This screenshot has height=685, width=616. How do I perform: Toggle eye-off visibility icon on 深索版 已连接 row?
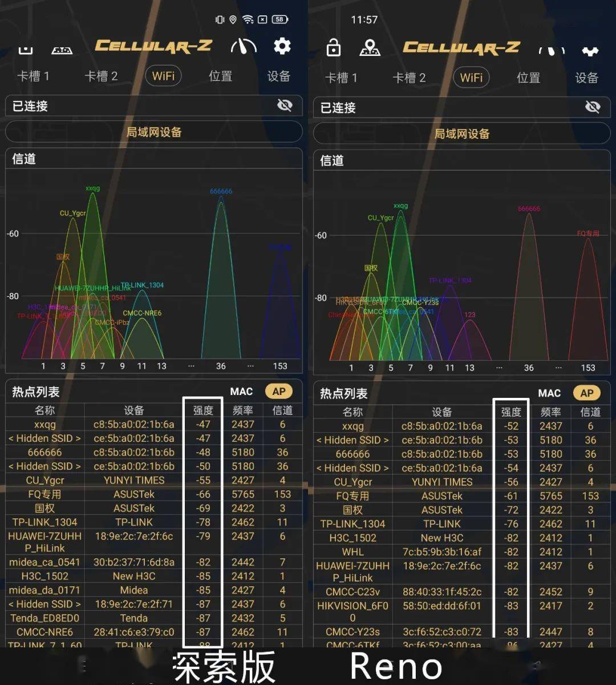[285, 105]
